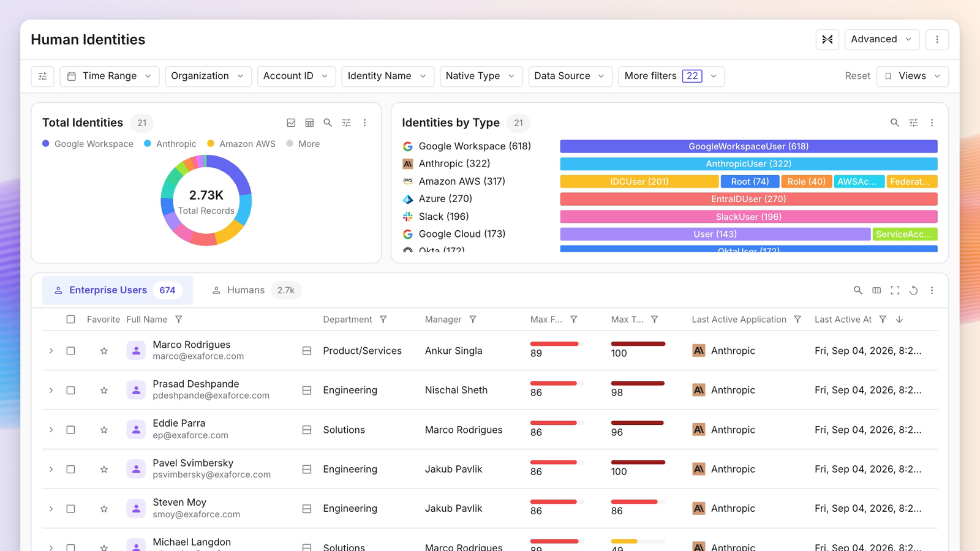Select the Steven Moy row checkbox

coord(71,509)
